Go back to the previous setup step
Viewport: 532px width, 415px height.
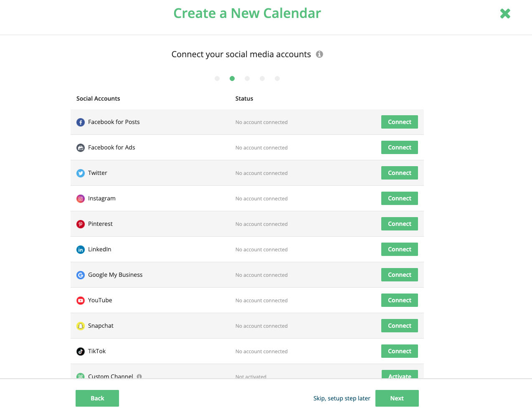97,398
